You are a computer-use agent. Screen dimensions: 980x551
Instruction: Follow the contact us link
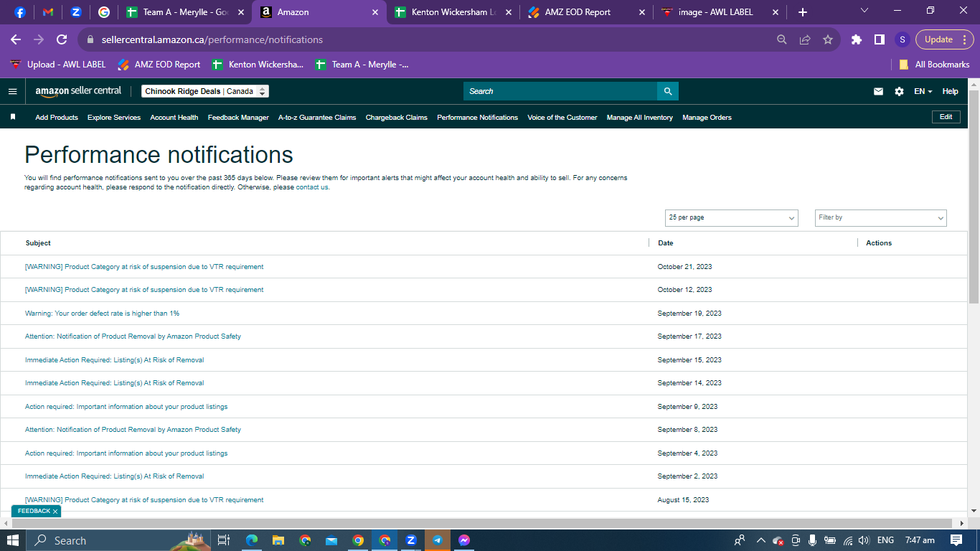pyautogui.click(x=312, y=187)
